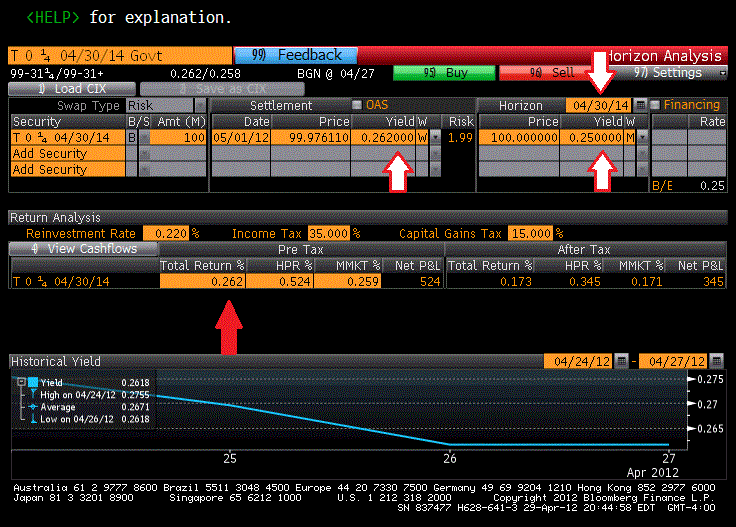Open the Historical Yield end date calendar
This screenshot has width=736, height=527.
716,361
